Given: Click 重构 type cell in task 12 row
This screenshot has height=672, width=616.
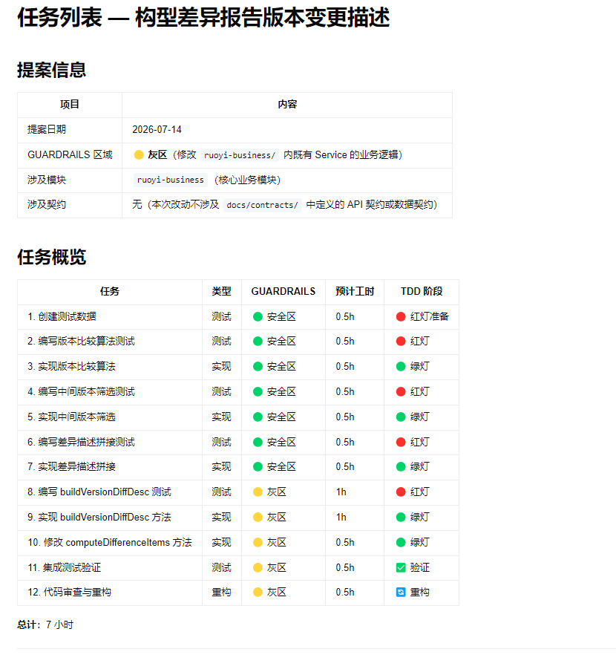Looking at the screenshot, I should 221,593.
